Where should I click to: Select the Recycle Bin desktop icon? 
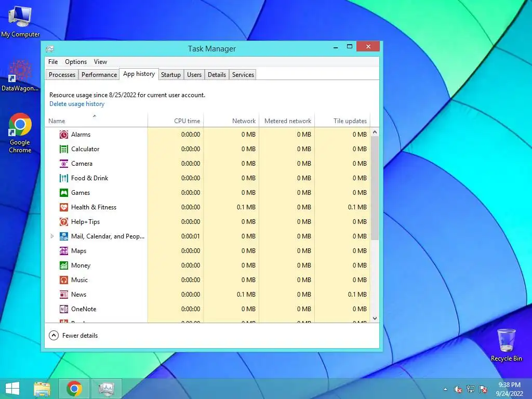[x=506, y=345]
